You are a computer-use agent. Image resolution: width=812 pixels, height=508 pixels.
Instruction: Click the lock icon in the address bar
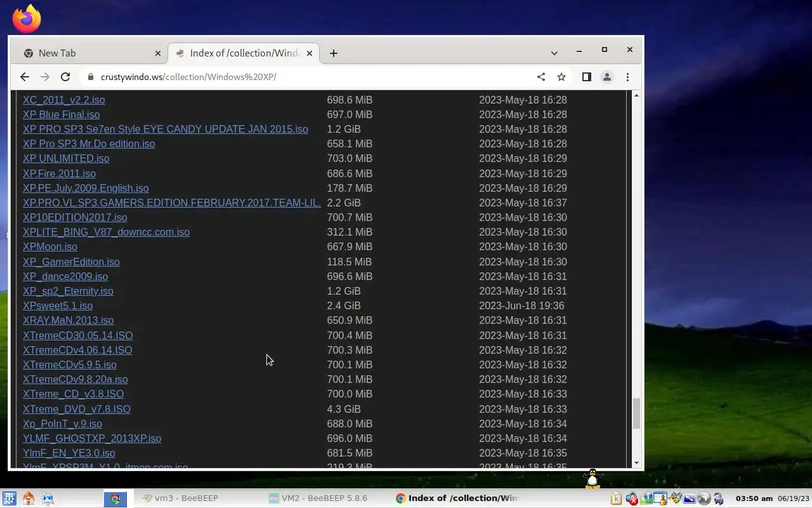coord(90,77)
